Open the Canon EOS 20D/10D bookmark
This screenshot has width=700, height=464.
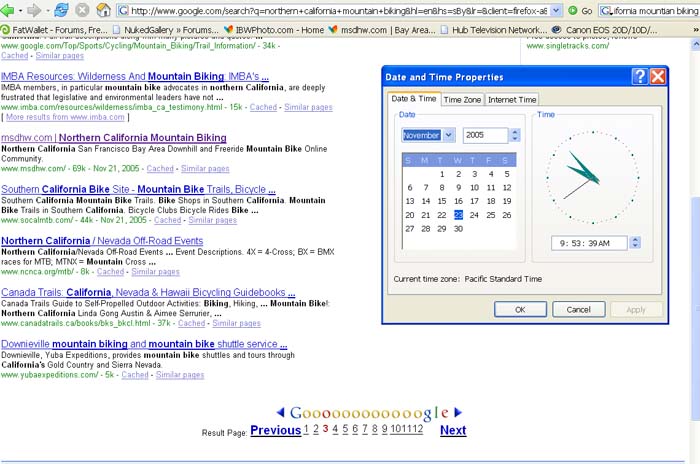coord(604,30)
